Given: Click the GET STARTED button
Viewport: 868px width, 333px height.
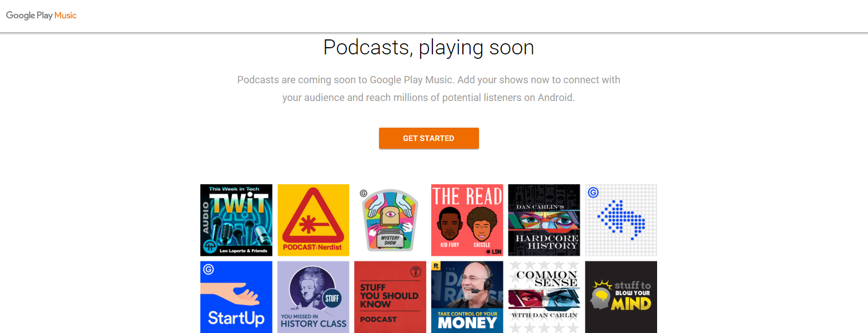Looking at the screenshot, I should [428, 138].
